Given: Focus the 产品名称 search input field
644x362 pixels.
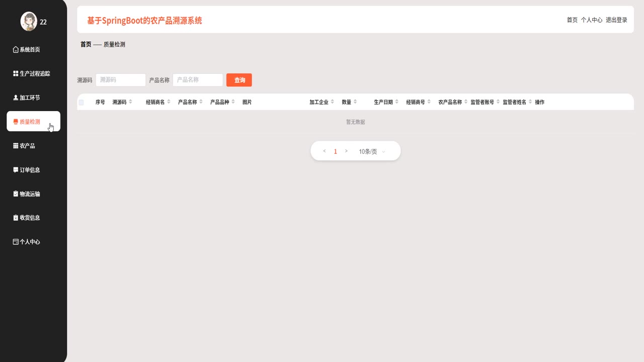Looking at the screenshot, I should (x=198, y=80).
